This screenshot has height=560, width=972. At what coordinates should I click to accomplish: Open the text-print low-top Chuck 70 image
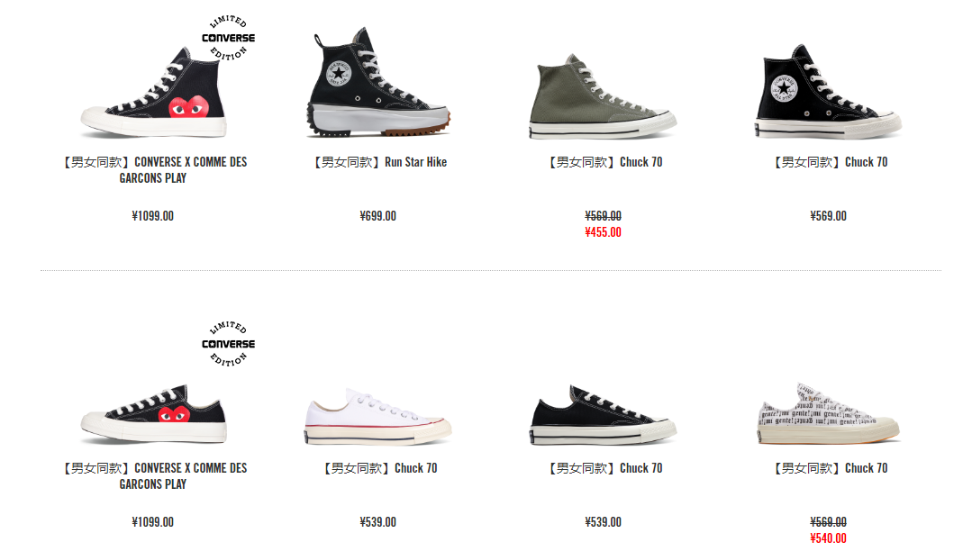click(828, 414)
